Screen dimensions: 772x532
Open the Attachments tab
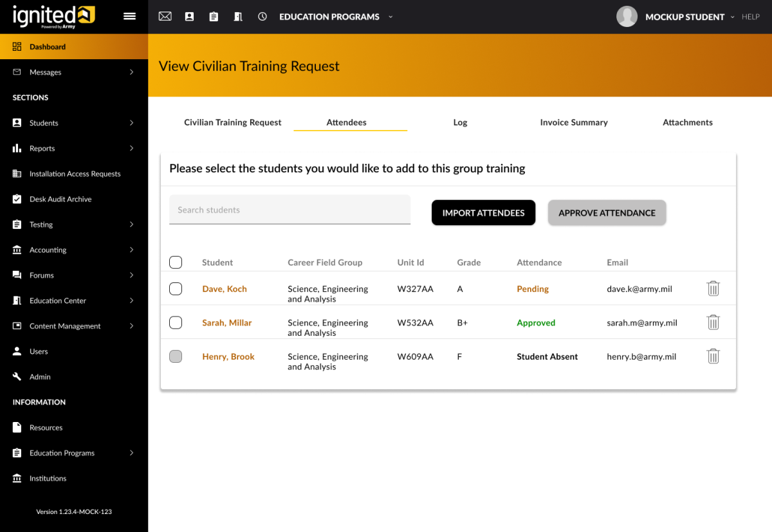(687, 122)
